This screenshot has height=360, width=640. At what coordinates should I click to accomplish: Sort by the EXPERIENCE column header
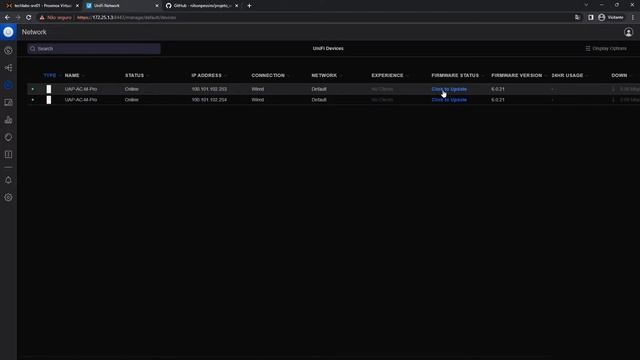click(x=387, y=76)
